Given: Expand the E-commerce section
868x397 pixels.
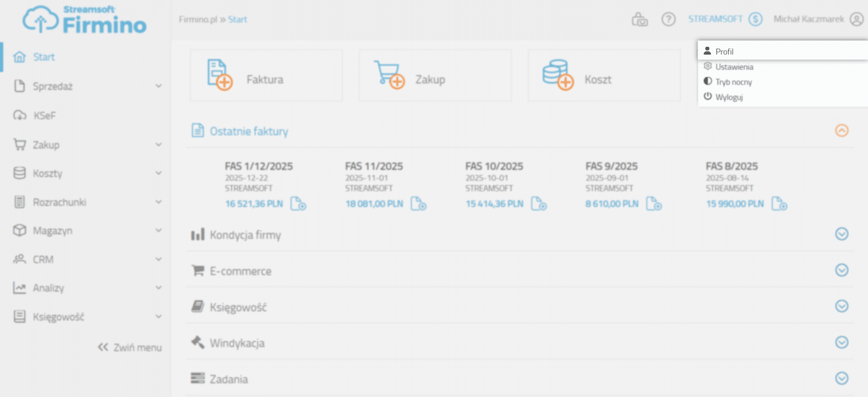Looking at the screenshot, I should pos(841,270).
